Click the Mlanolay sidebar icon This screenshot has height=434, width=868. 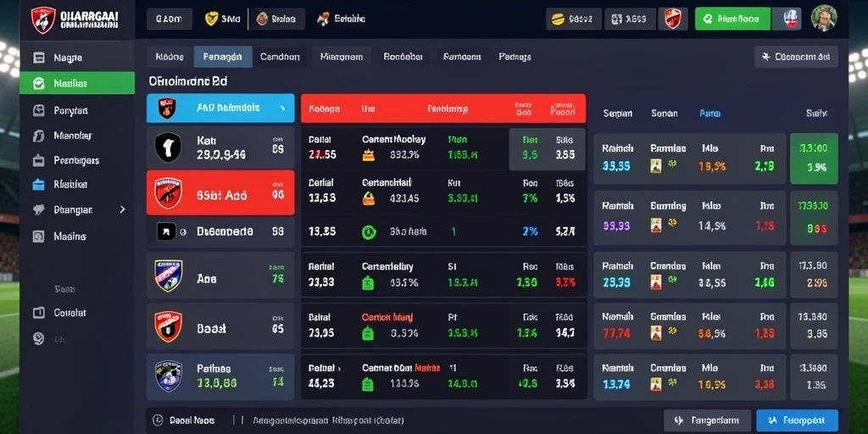point(39,136)
